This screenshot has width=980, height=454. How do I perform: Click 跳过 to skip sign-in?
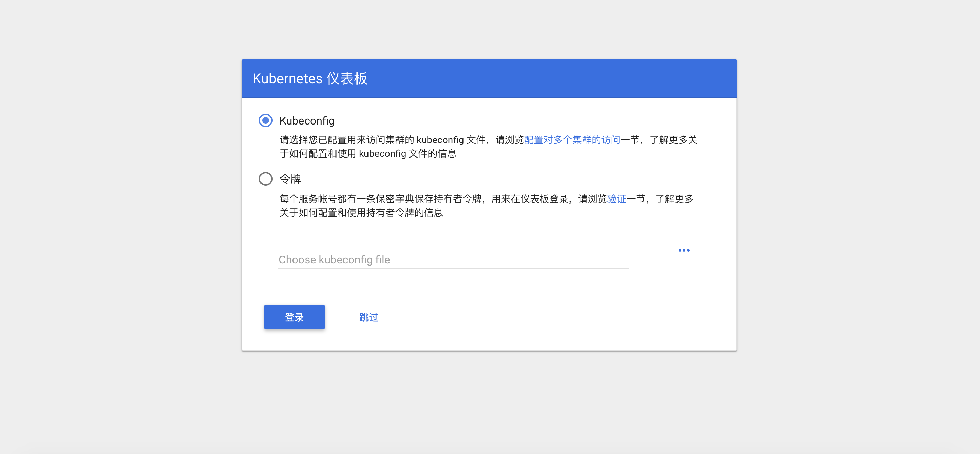coord(367,317)
